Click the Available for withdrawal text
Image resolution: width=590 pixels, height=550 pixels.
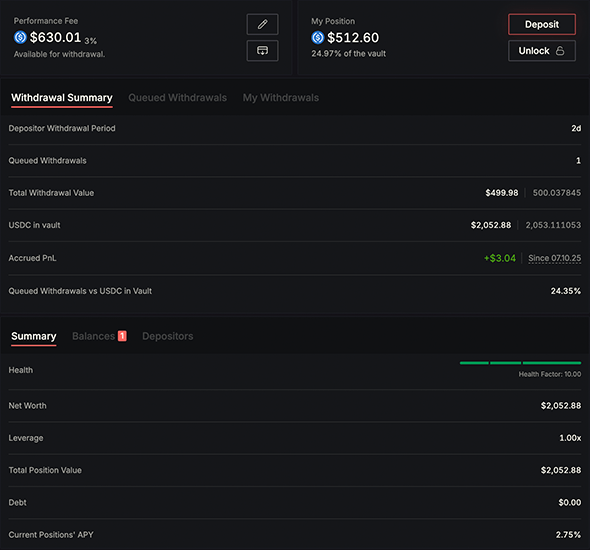[x=59, y=54]
